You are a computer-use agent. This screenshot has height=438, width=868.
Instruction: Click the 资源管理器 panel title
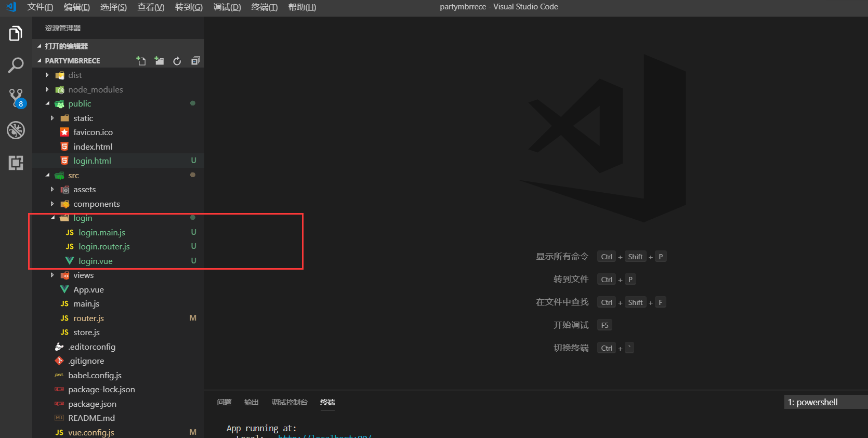[x=63, y=28]
